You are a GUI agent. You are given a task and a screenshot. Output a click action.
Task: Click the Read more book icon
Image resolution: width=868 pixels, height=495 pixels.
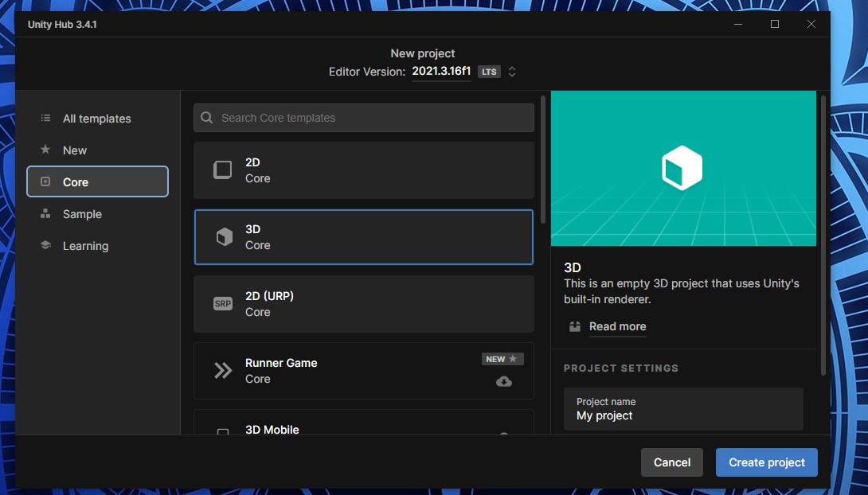(575, 326)
